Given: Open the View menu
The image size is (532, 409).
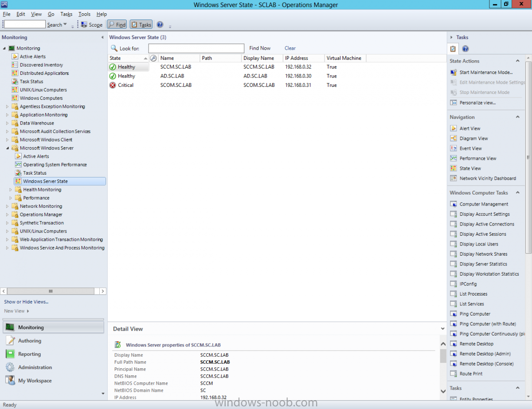Looking at the screenshot, I should (x=36, y=14).
